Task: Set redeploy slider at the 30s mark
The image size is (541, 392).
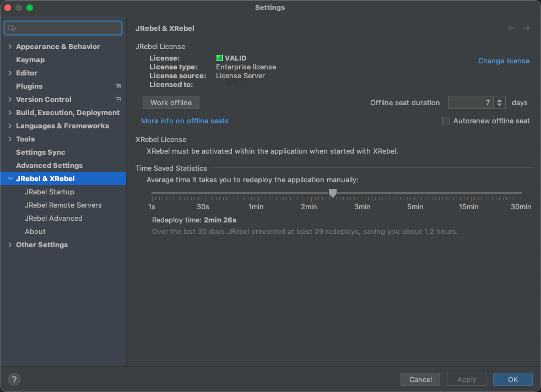Action: click(205, 193)
